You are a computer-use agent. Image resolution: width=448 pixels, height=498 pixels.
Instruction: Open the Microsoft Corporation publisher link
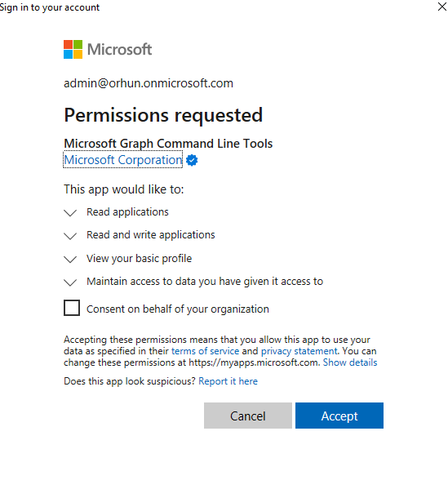pyautogui.click(x=123, y=160)
